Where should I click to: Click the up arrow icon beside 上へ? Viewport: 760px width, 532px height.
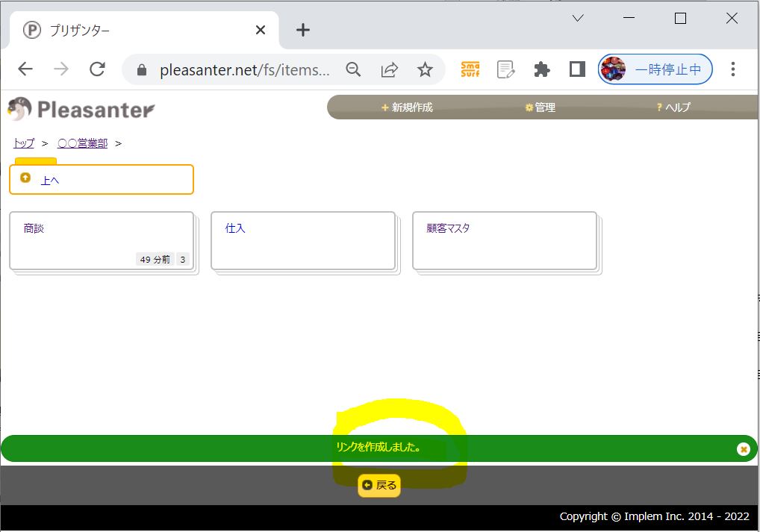(x=25, y=178)
